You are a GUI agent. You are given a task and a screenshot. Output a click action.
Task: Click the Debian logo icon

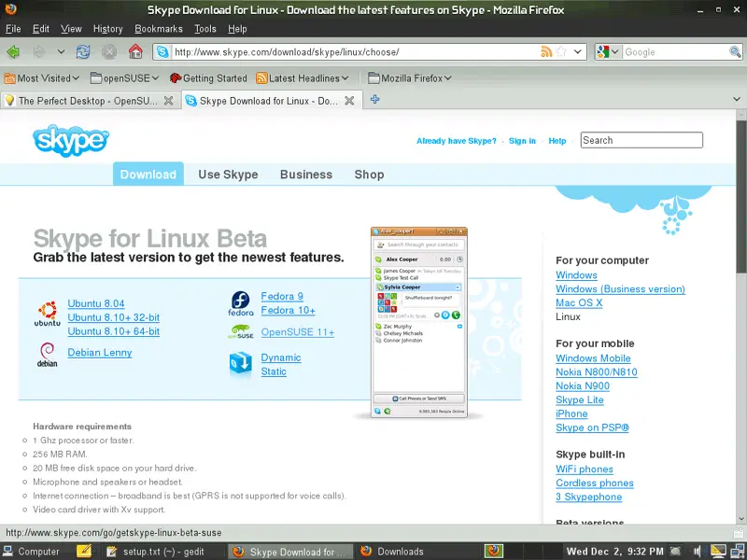tap(48, 355)
